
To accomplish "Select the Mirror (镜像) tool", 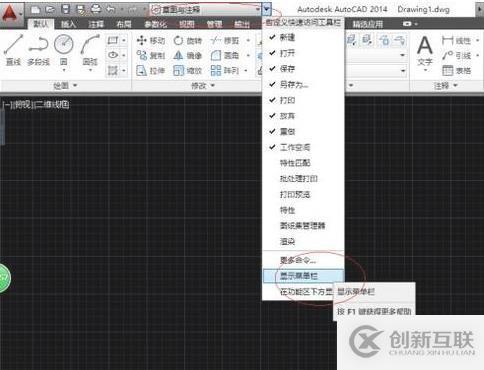I will (188, 55).
